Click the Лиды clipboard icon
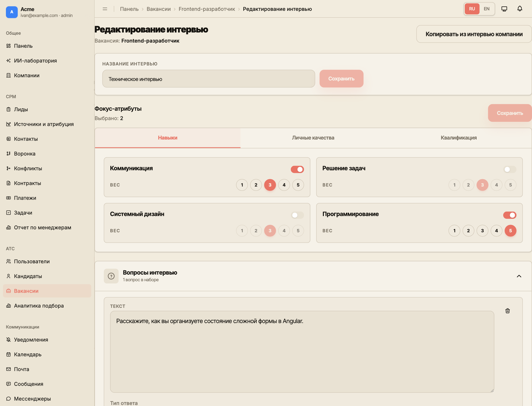The image size is (532, 406). click(9, 109)
